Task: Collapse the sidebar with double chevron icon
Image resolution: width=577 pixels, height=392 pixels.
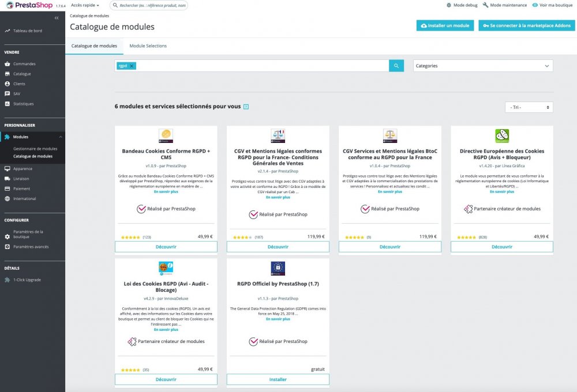Action: [x=57, y=18]
